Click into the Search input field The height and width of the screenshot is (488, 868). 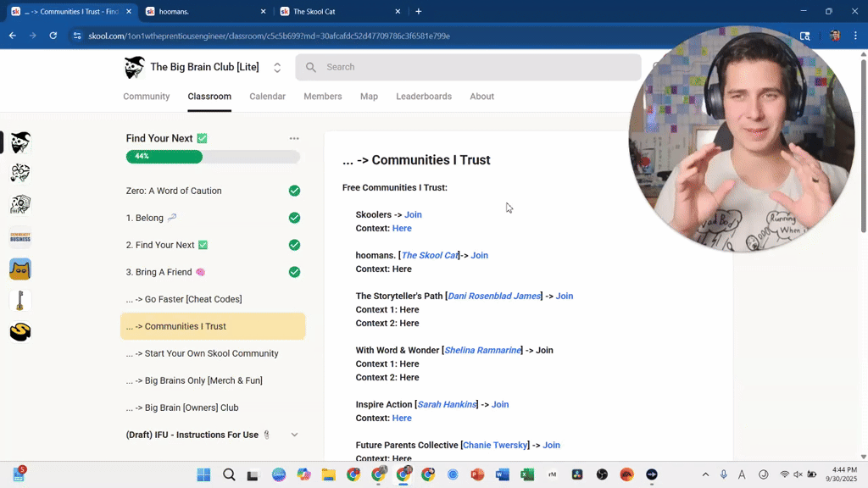468,67
